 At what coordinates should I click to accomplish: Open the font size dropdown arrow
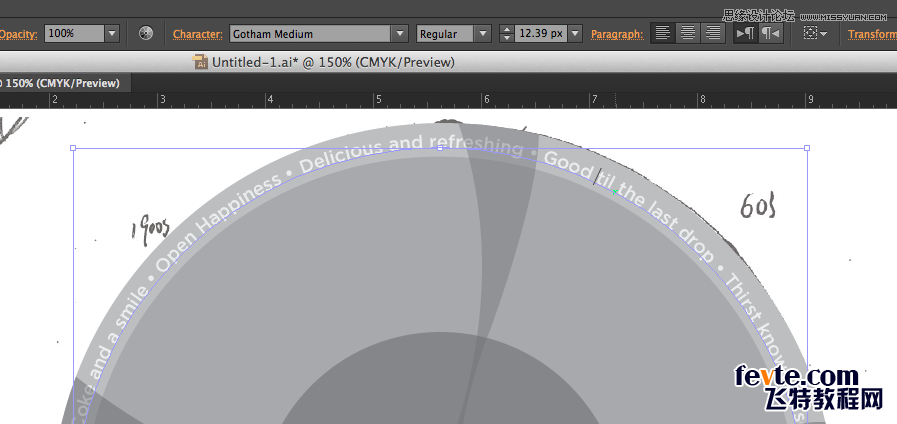[x=575, y=34]
